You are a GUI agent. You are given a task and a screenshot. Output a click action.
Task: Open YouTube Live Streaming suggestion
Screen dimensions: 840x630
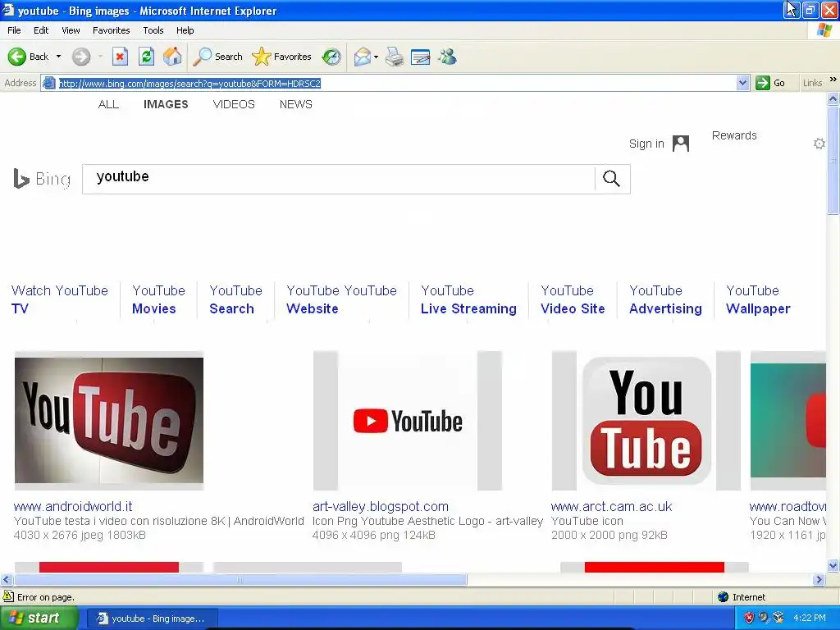tap(468, 299)
